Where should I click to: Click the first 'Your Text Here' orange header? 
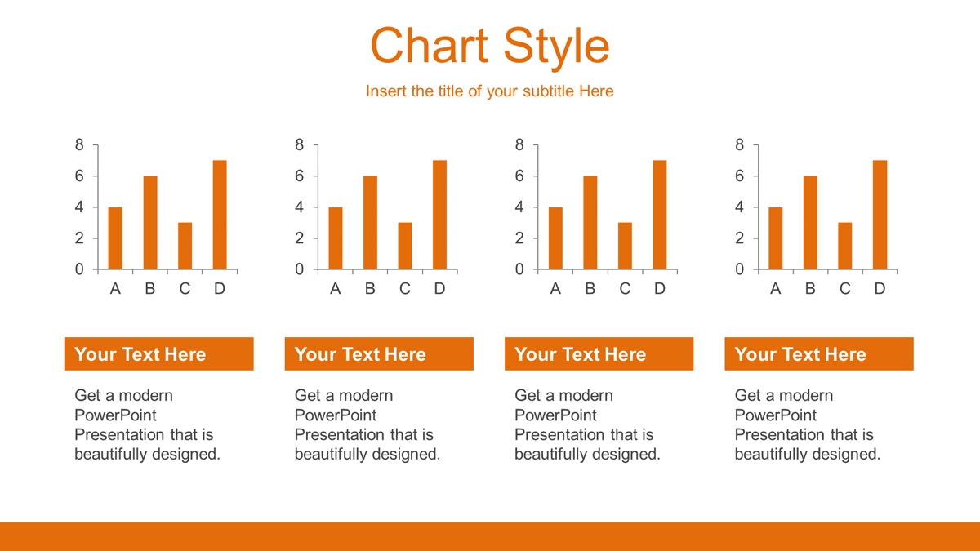[x=158, y=354]
